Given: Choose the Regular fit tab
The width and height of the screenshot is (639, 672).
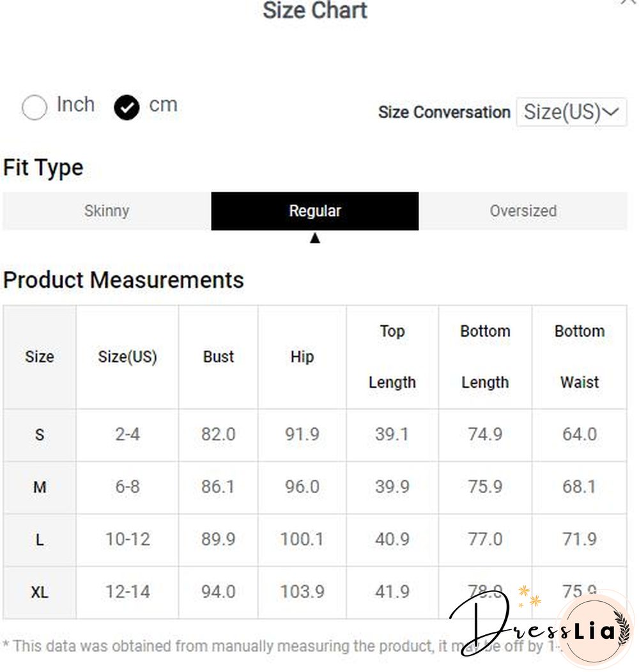Looking at the screenshot, I should click(314, 211).
